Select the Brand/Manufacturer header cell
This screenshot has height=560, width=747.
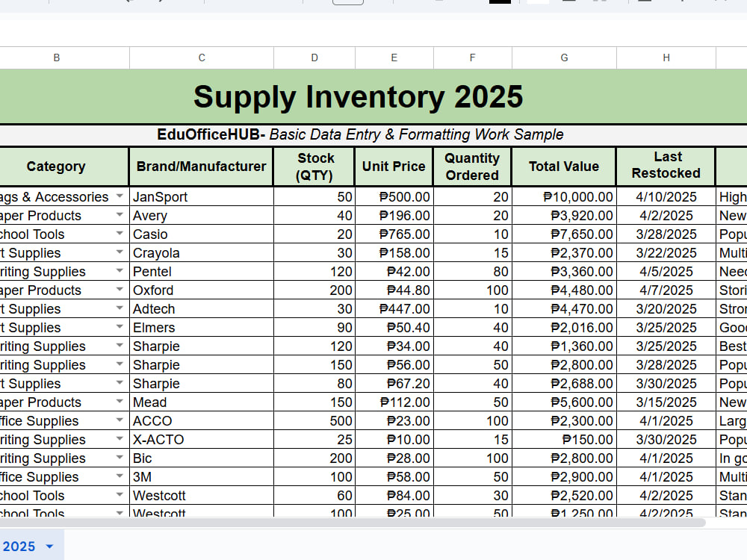click(x=202, y=167)
